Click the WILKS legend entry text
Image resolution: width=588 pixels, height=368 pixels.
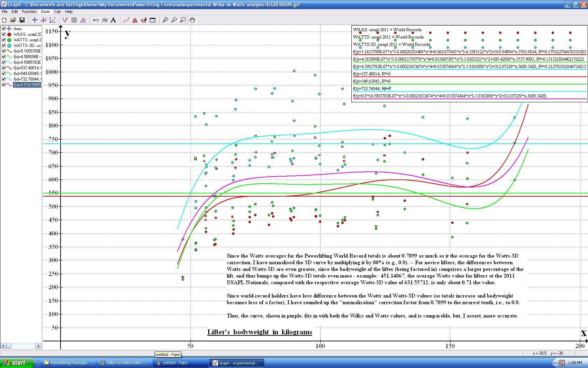[x=387, y=30]
